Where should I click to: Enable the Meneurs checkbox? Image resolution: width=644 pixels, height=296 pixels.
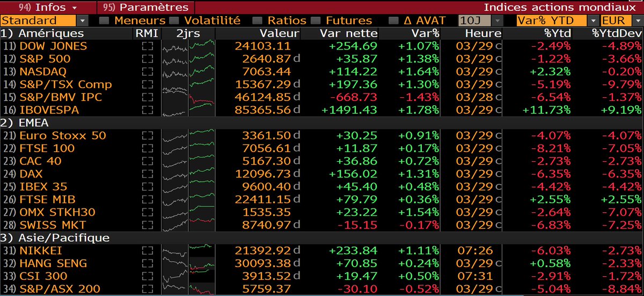point(104,20)
